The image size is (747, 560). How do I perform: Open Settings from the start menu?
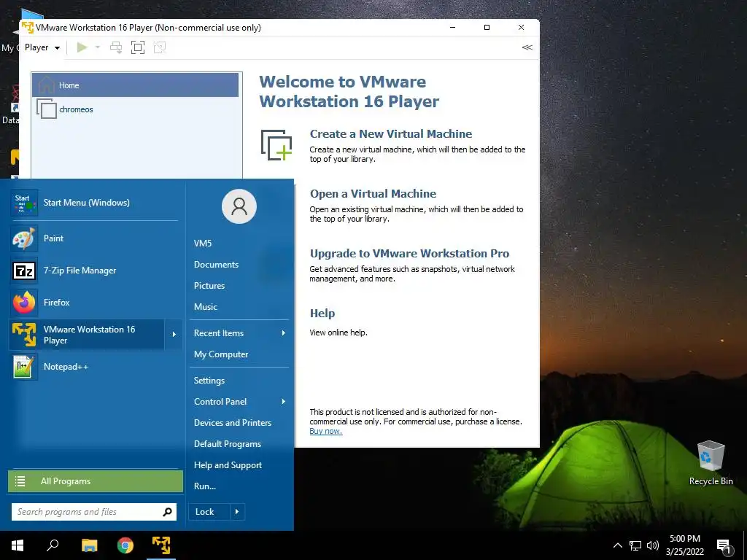pyautogui.click(x=209, y=381)
